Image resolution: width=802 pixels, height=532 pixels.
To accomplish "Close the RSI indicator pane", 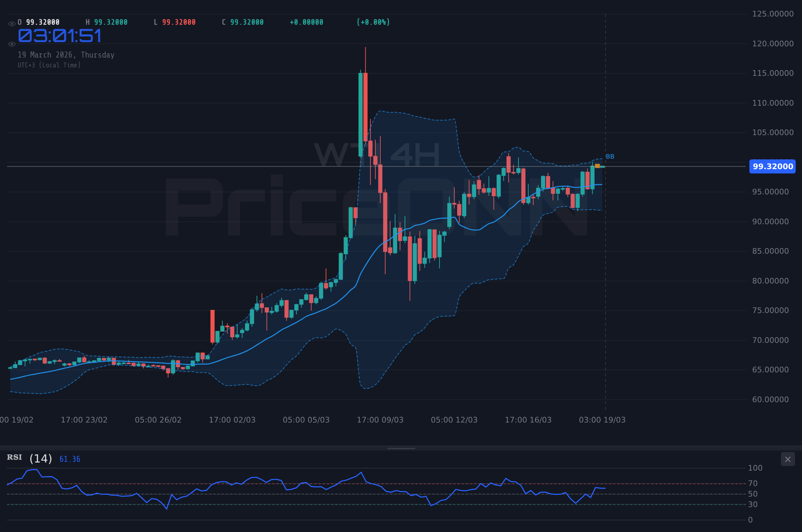I will [788, 459].
